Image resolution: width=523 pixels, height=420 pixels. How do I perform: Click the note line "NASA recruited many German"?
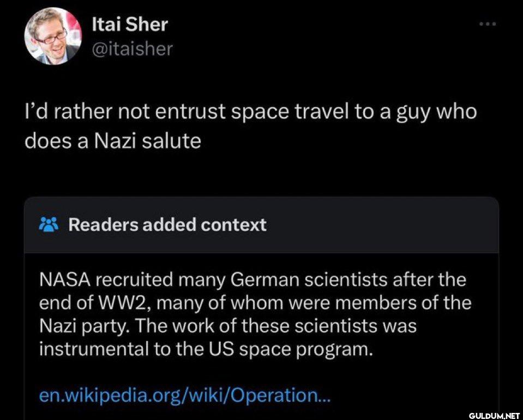tap(253, 280)
